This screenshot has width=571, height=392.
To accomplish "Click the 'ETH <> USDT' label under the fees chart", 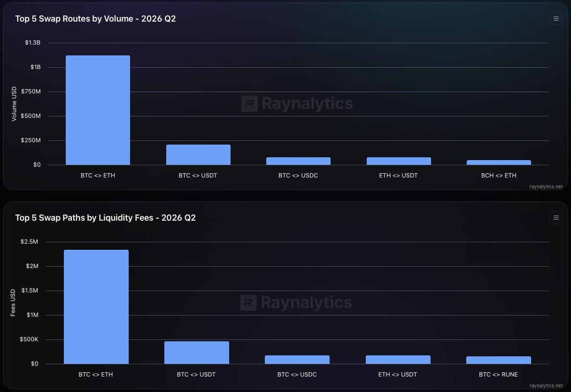I will (398, 375).
